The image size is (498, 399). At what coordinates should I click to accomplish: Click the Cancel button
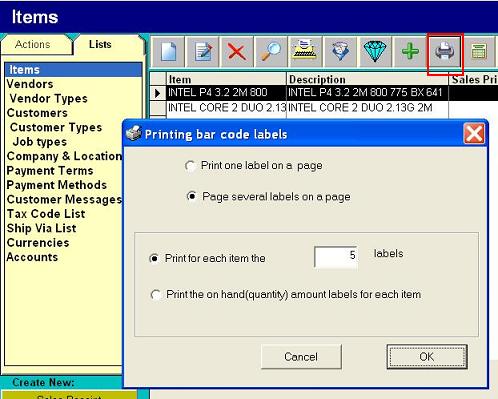click(301, 357)
